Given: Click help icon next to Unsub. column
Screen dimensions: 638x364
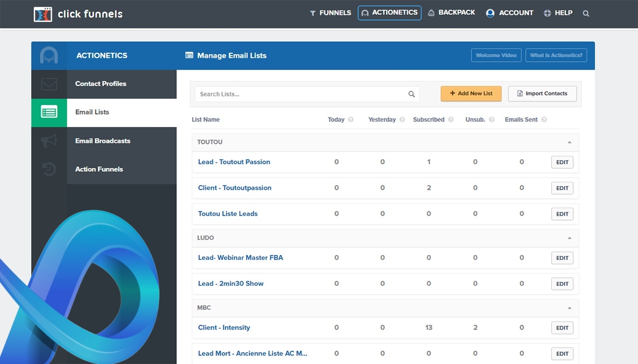Looking at the screenshot, I should pos(491,120).
